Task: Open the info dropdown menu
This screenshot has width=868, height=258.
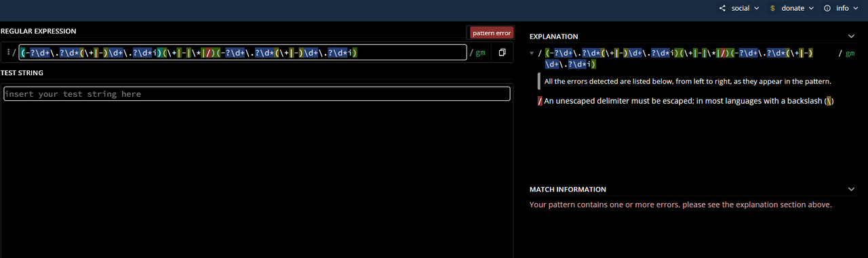Action: point(842,8)
